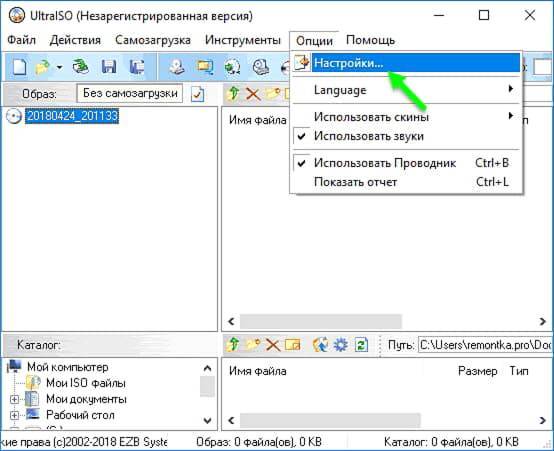Select Мои ISO файлы in the tree
The image size is (554, 451).
click(x=86, y=383)
